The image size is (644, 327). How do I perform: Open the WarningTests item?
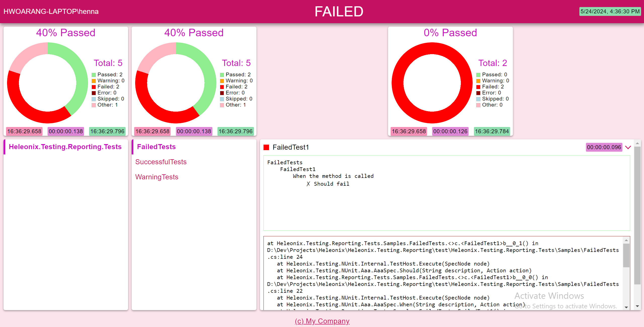(x=157, y=177)
